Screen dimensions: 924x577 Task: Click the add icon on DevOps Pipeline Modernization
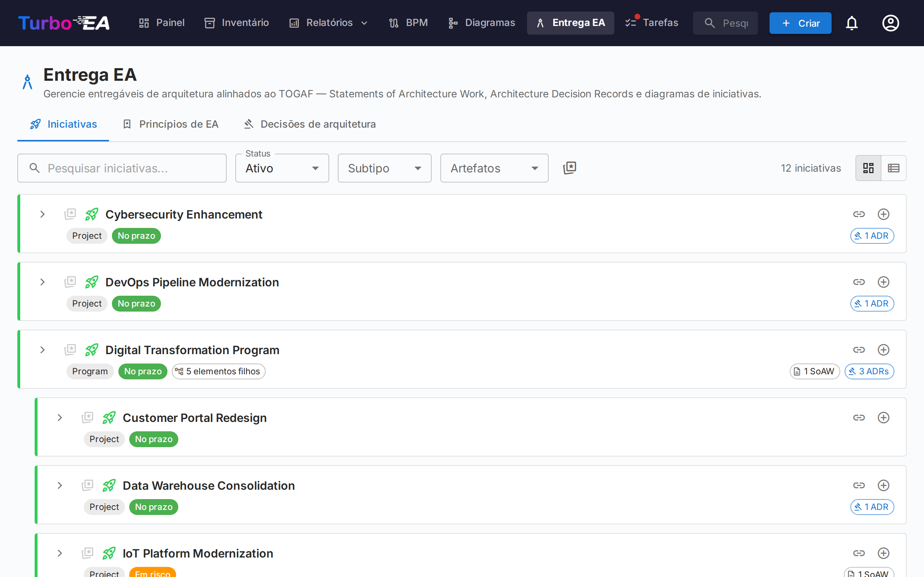883,282
